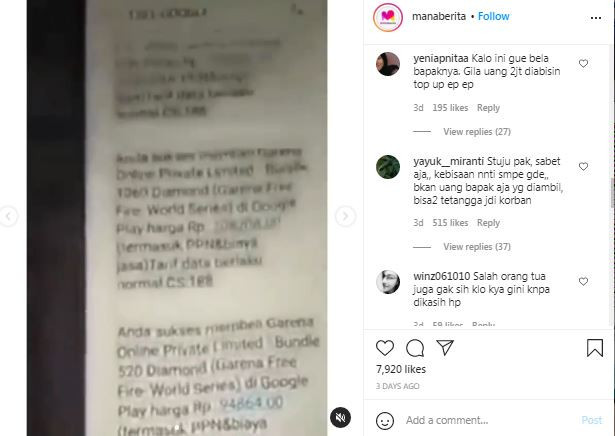
Task: Open the emoji picker smiley icon
Action: tap(385, 421)
